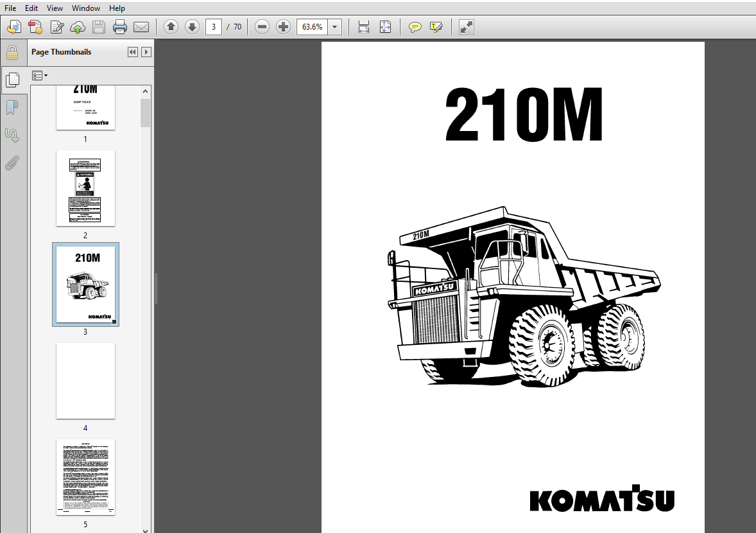Select page 5 text thumbnail
The image size is (756, 533).
click(x=85, y=477)
